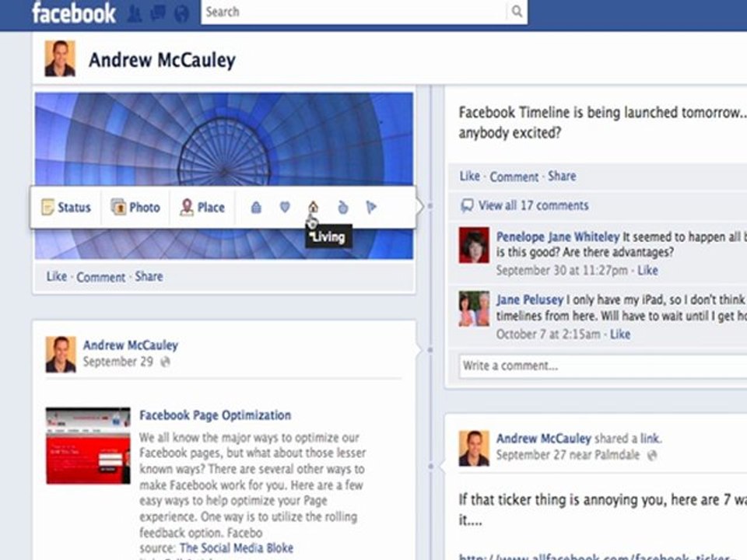
Task: Comment on the Timeline launch post
Action: (514, 177)
